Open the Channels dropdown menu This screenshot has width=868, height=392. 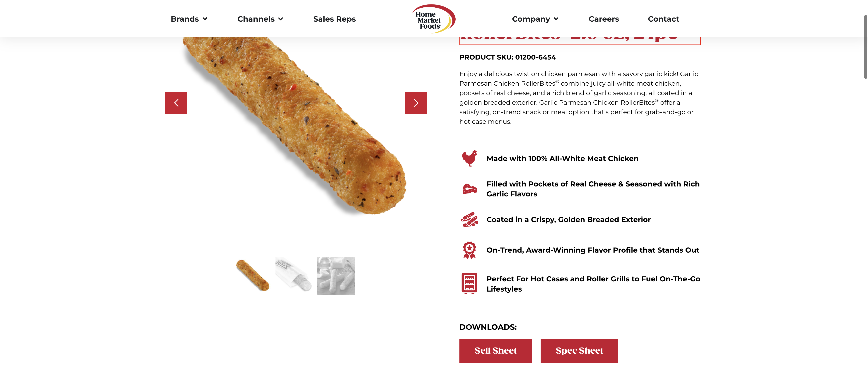point(260,19)
